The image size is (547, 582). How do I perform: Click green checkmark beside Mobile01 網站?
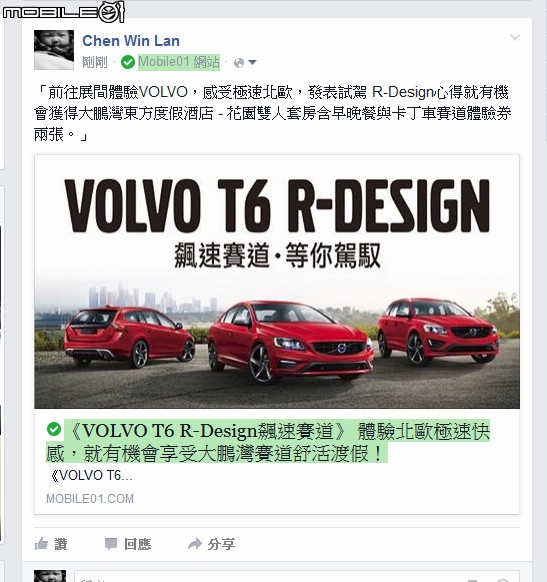128,62
